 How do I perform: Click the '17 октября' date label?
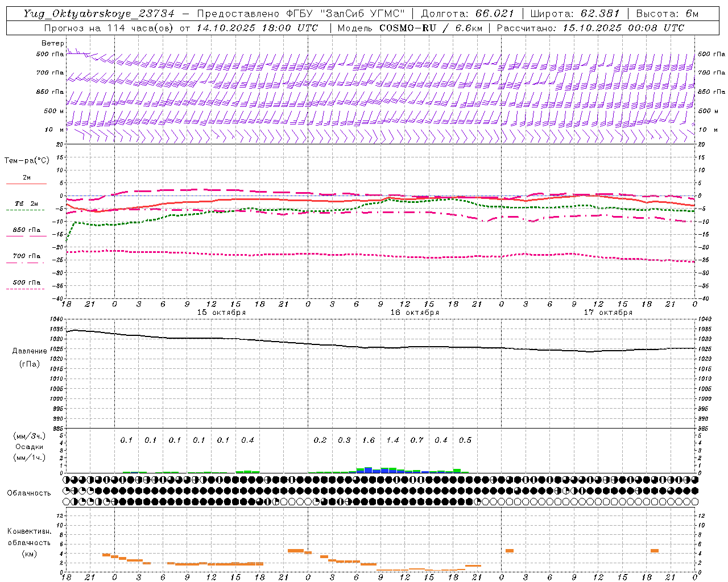[x=608, y=313]
